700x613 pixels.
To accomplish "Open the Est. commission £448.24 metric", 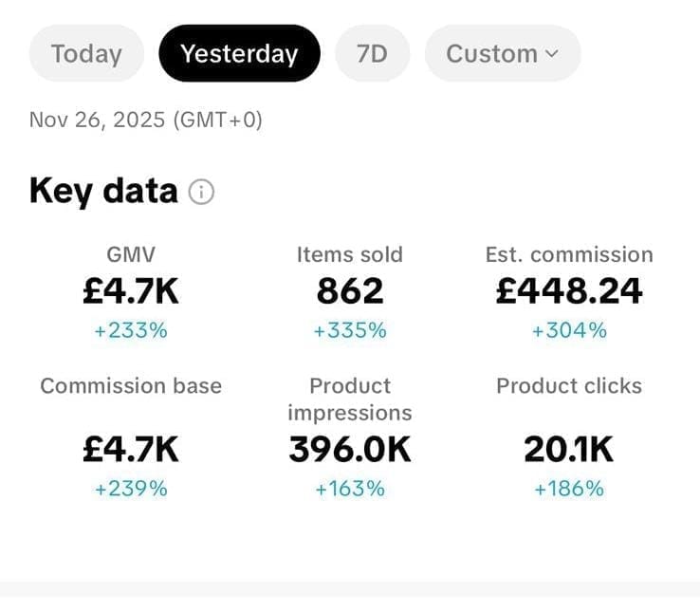I will [569, 291].
